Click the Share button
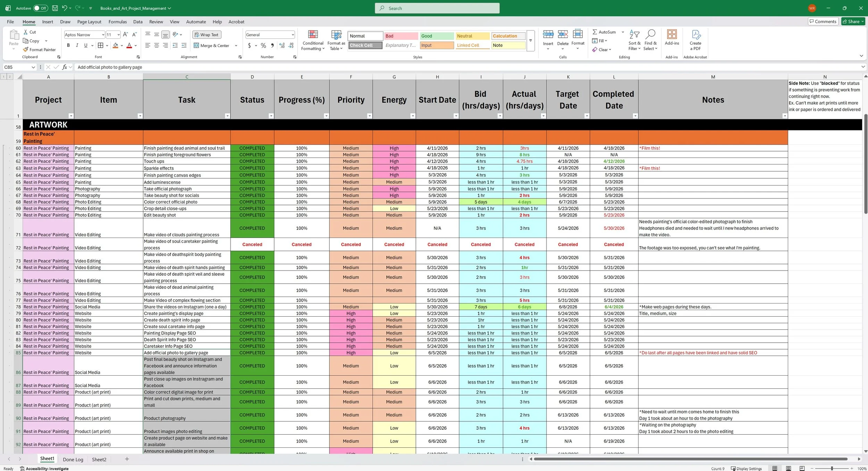868x471 pixels. [x=853, y=21]
